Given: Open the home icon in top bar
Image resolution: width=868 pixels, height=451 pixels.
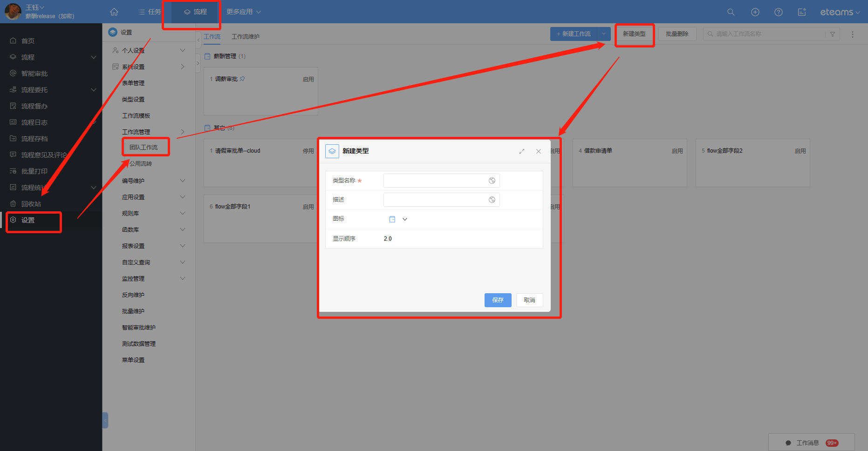Looking at the screenshot, I should (x=114, y=12).
